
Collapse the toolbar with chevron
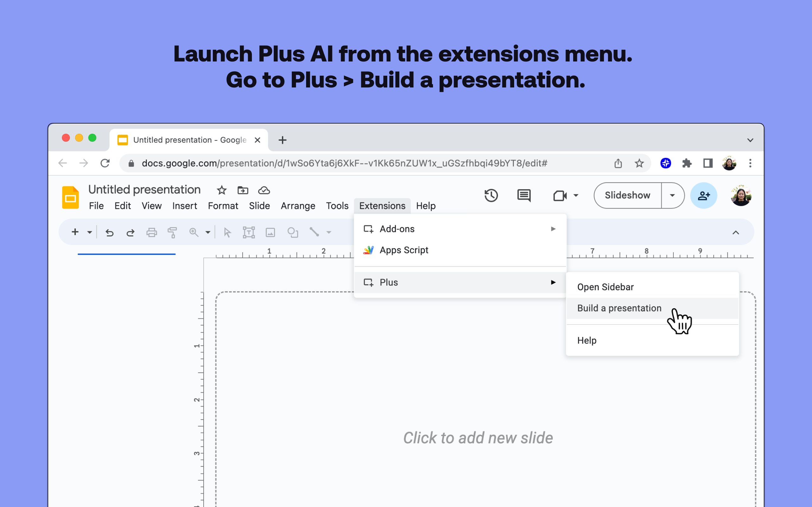[x=736, y=232]
